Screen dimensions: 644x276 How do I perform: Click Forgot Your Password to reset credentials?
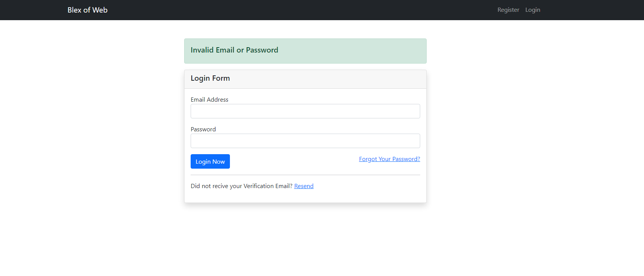(389, 159)
